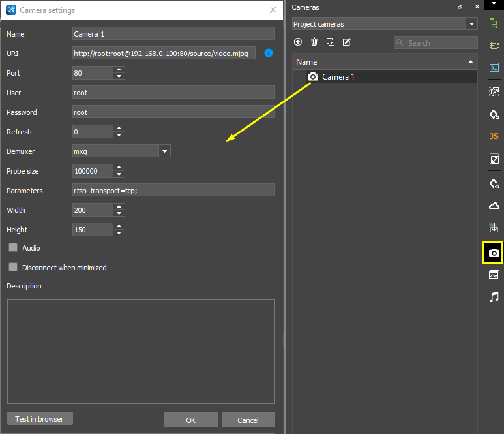The image size is (504, 434).
Task: Click the edit camera pencil icon
Action: pos(347,42)
